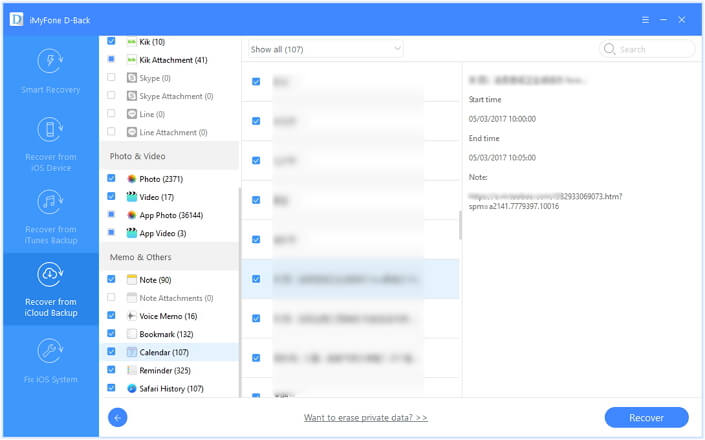Go back with the arrow button
The image size is (705, 440).
coord(118,418)
